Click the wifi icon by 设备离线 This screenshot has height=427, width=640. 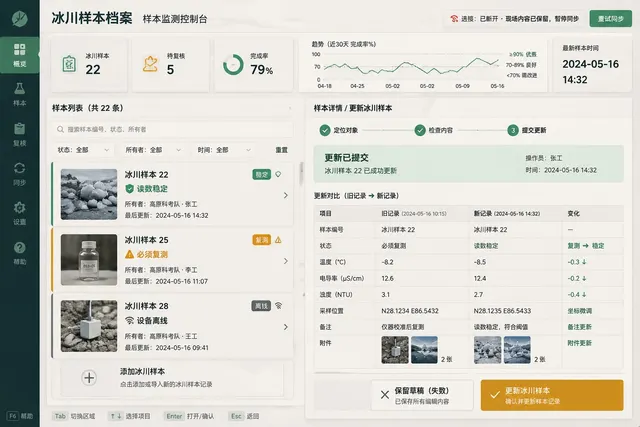tap(129, 320)
